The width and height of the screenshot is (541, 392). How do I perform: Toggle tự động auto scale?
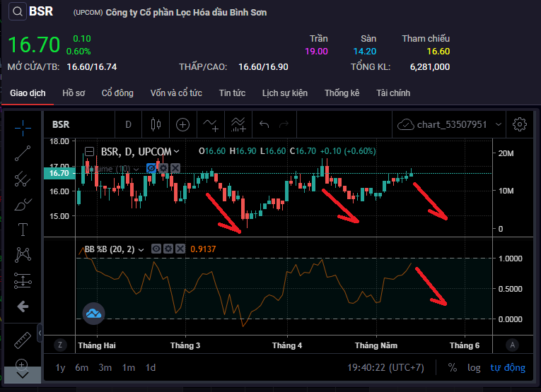(x=508, y=367)
